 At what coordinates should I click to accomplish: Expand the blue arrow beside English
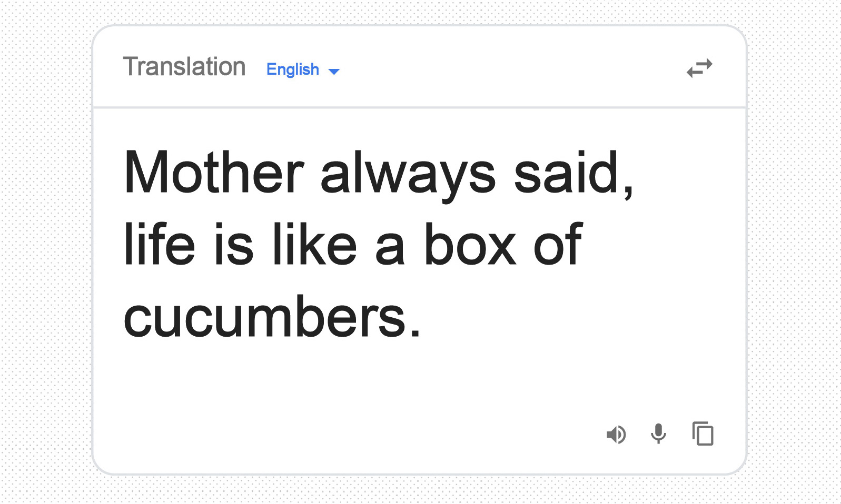(334, 71)
